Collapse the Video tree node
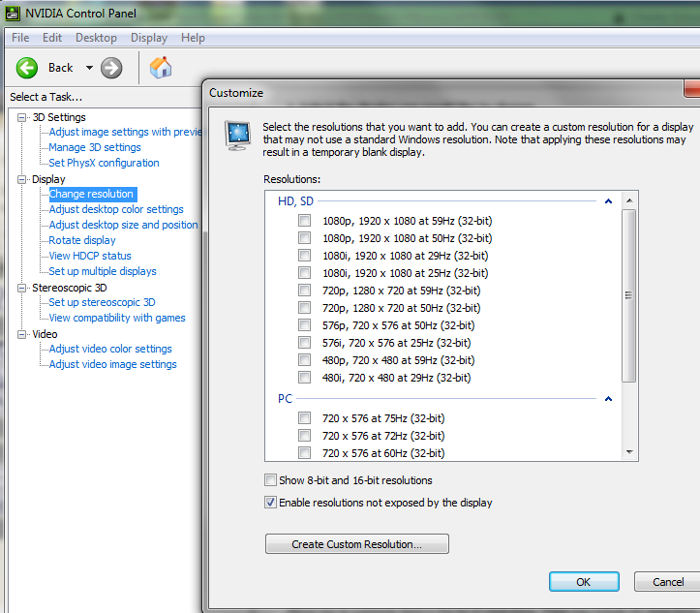 [x=21, y=334]
